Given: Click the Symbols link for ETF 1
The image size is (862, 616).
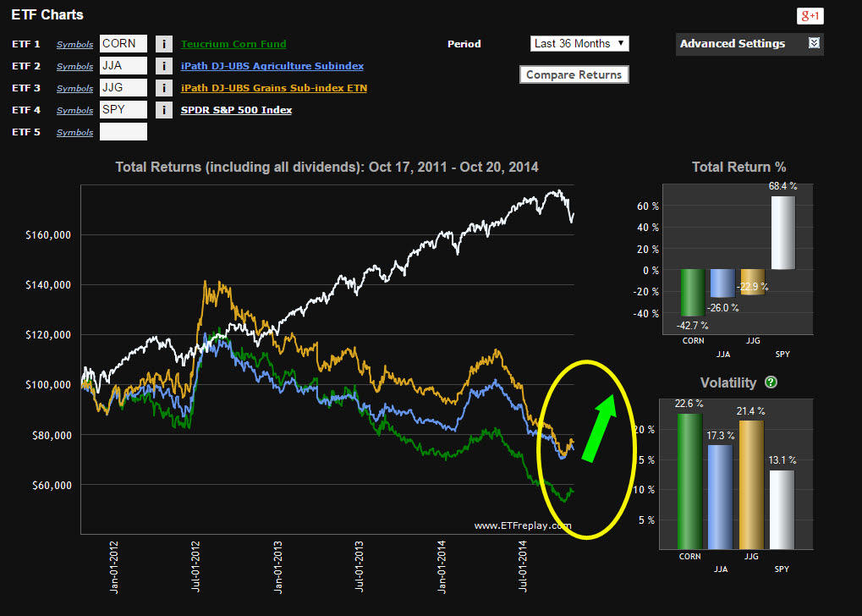Looking at the screenshot, I should (x=75, y=45).
